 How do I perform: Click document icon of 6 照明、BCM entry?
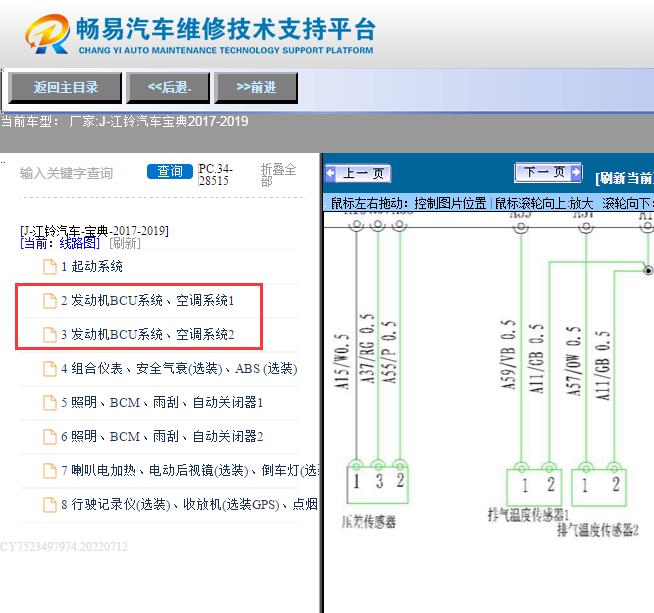pyautogui.click(x=50, y=437)
